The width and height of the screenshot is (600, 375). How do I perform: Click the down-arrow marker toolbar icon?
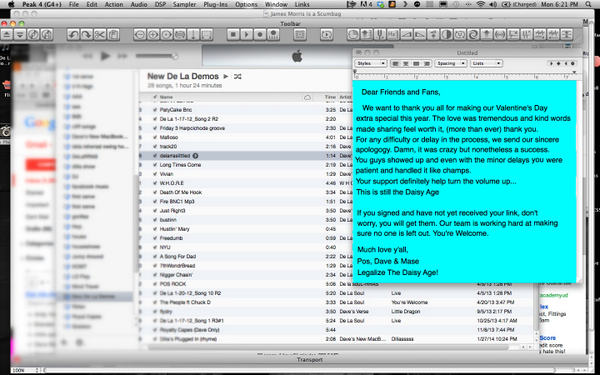point(193,35)
